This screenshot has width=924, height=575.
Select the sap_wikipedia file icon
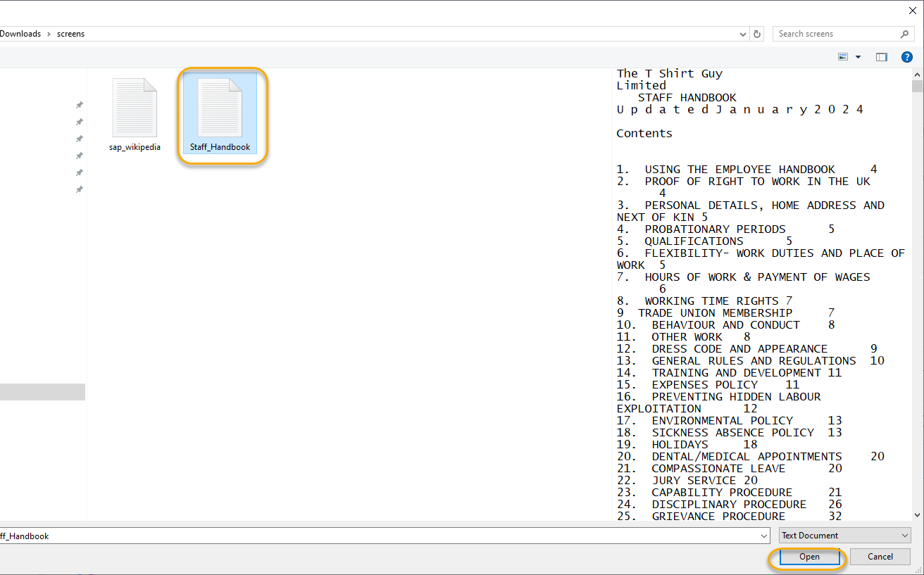[135, 108]
